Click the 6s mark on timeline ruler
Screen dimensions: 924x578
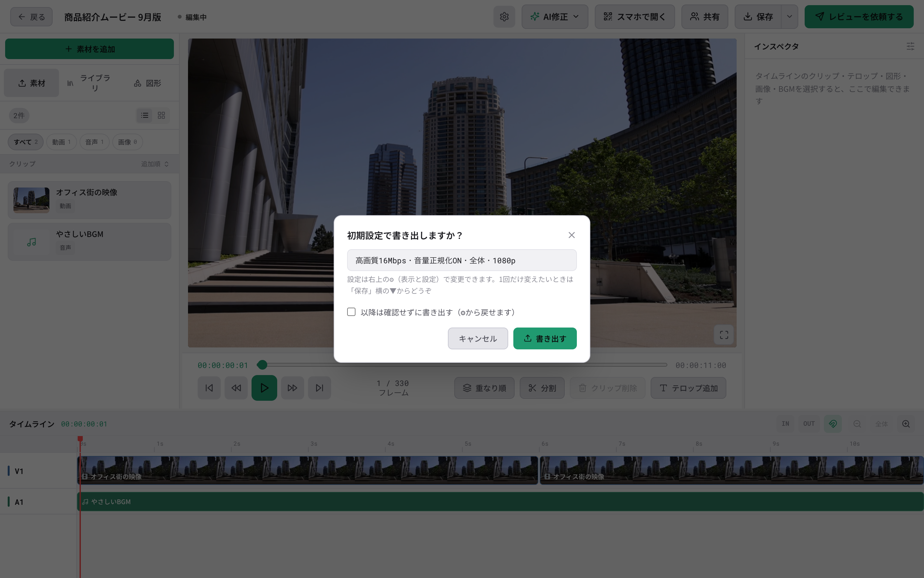tap(544, 444)
